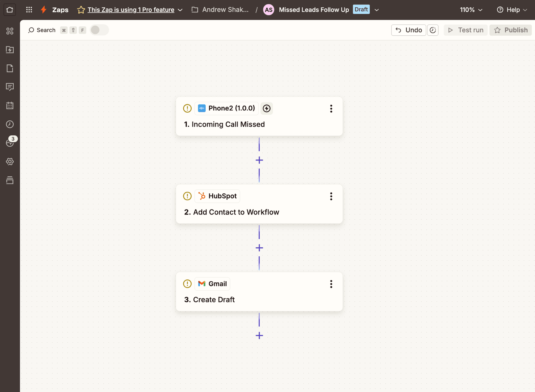The width and height of the screenshot is (535, 392).
Task: Click the star icon beside Pro feature notice
Action: click(x=81, y=10)
